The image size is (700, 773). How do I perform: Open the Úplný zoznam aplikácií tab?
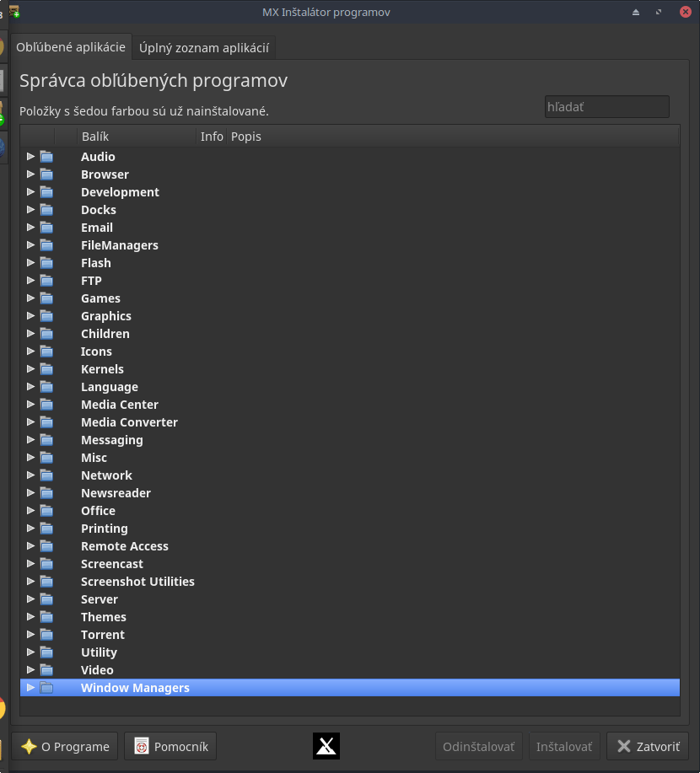point(204,48)
